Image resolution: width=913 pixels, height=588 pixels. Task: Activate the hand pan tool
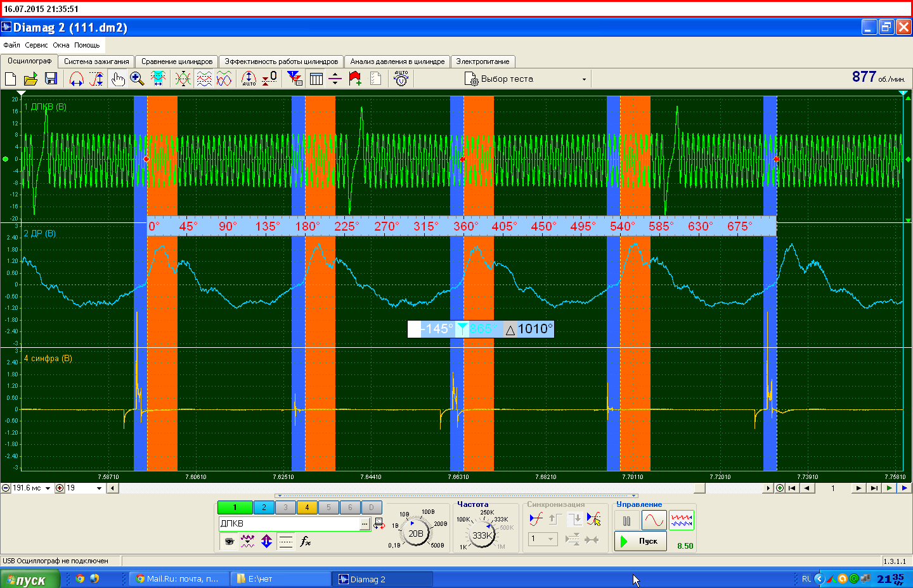118,79
